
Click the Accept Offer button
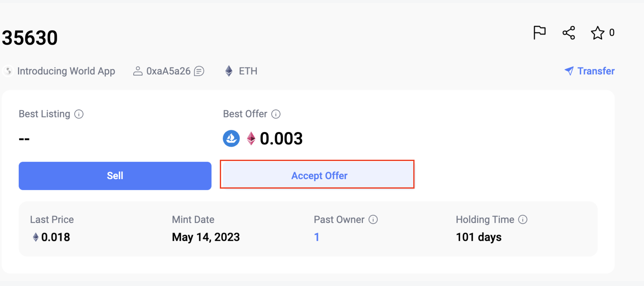(319, 175)
